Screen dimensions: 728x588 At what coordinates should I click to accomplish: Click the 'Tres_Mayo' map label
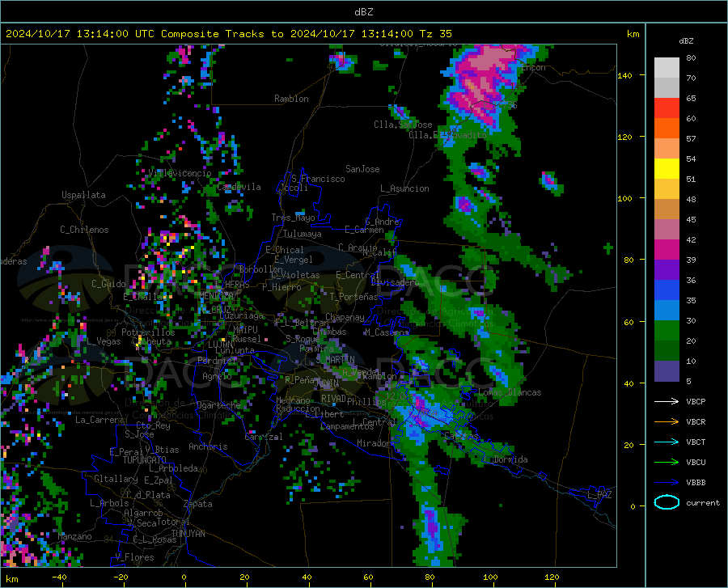(x=293, y=218)
